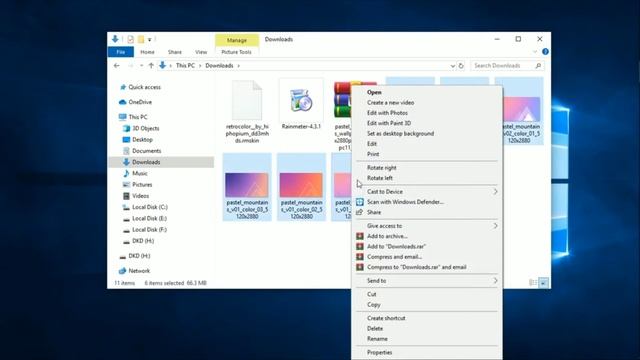Choose Add to "Downloads.rar"
The width and height of the screenshot is (640, 360).
coord(427,247)
